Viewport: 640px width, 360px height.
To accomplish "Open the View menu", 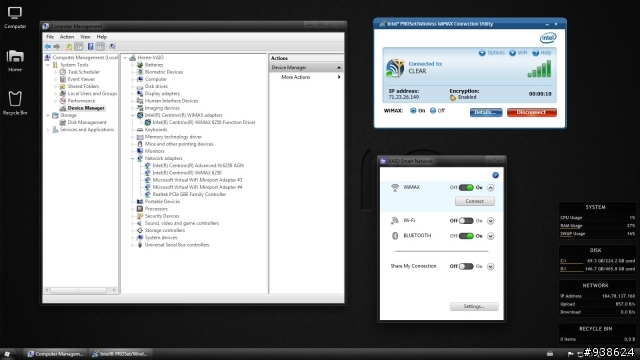I will click(x=85, y=37).
